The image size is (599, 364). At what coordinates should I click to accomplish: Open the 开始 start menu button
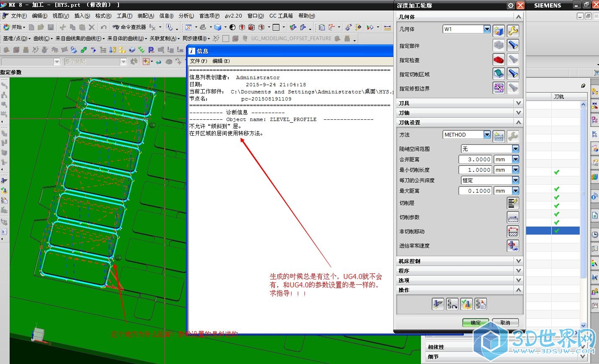tap(14, 27)
